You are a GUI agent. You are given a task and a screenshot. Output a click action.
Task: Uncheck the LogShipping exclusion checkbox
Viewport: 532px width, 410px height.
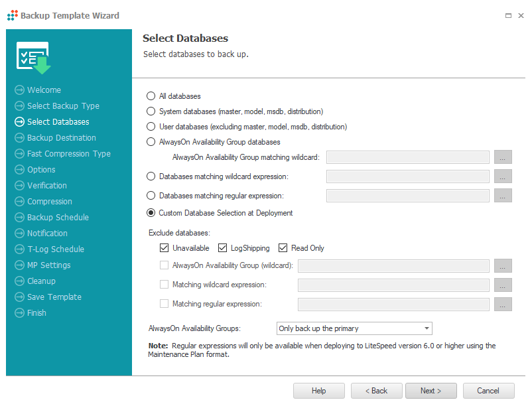point(223,248)
